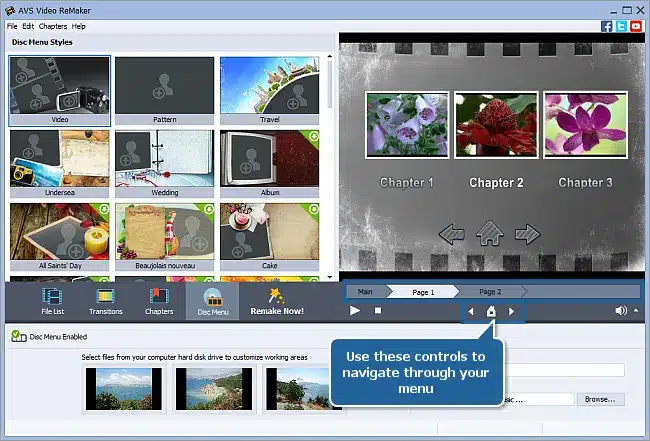
Task: Click the styles list scrollbar thumb
Action: 330,85
